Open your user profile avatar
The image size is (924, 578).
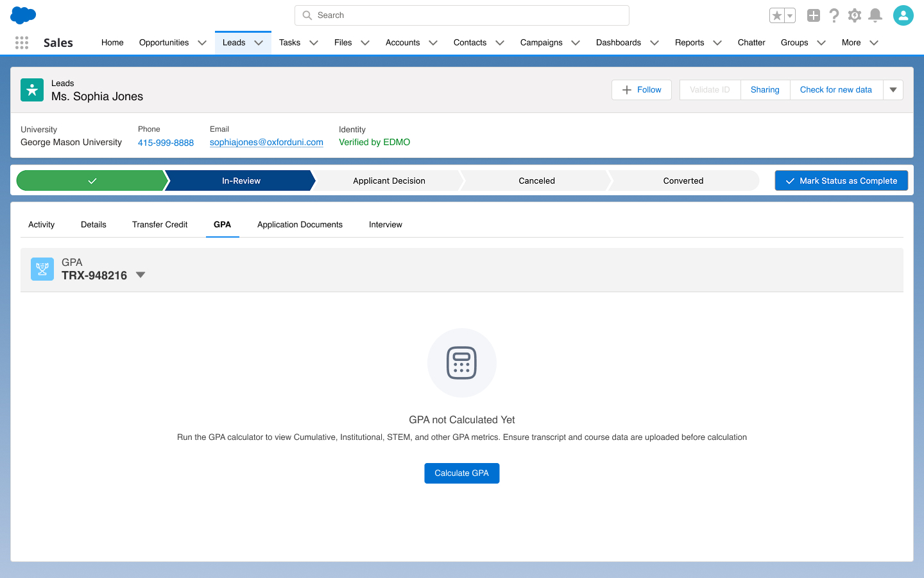tap(903, 15)
